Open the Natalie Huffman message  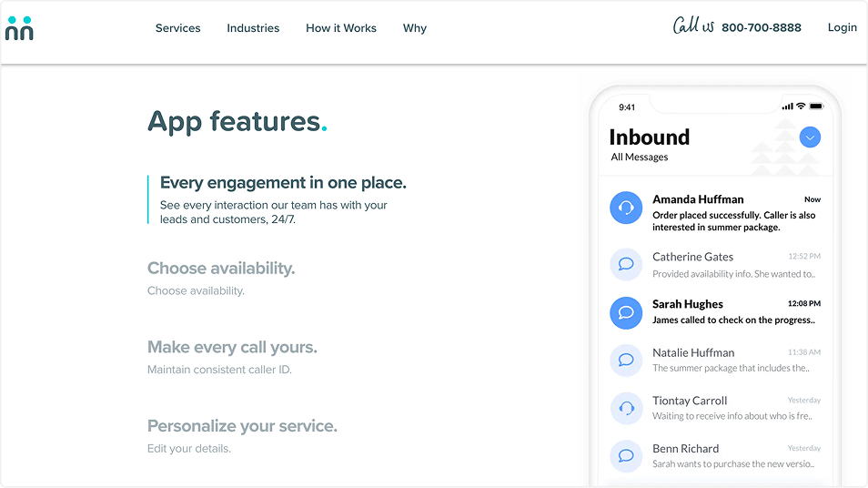[715, 360]
